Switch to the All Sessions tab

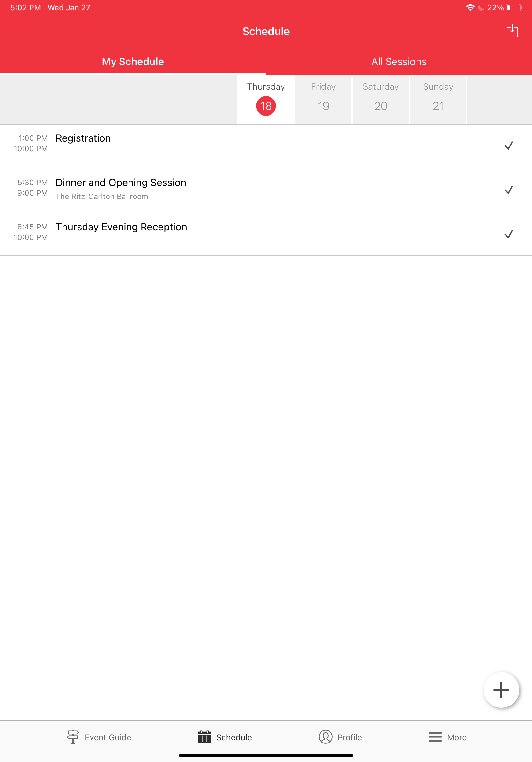click(x=399, y=62)
